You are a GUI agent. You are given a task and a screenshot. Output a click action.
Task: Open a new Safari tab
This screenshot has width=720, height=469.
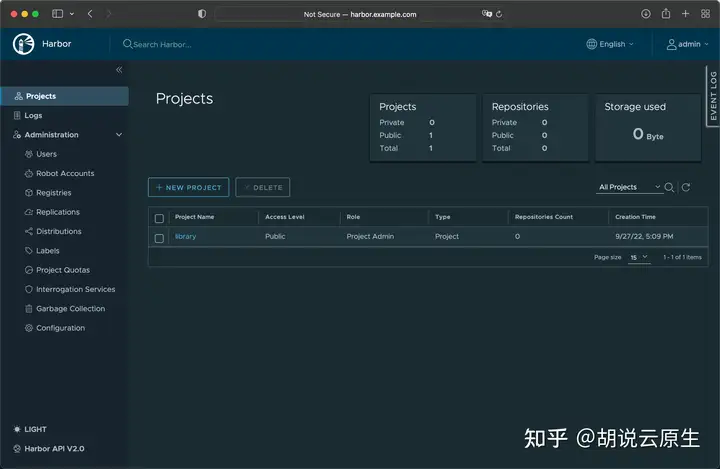(x=686, y=14)
